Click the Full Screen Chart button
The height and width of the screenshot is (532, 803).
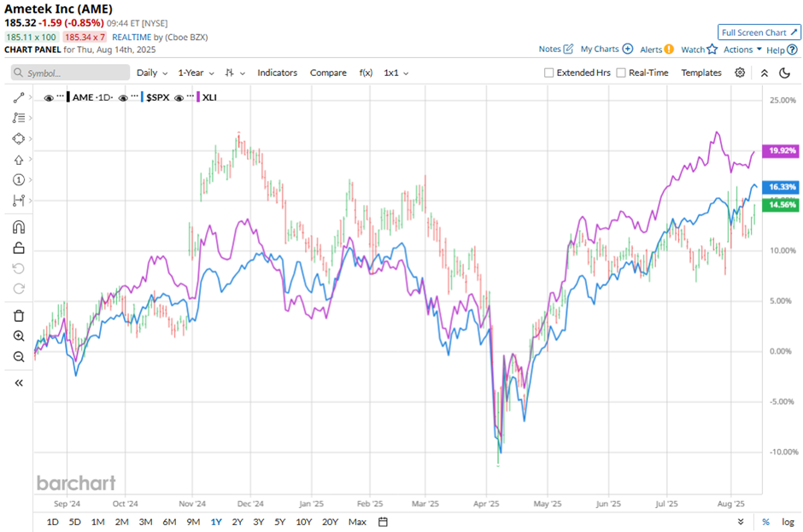759,32
